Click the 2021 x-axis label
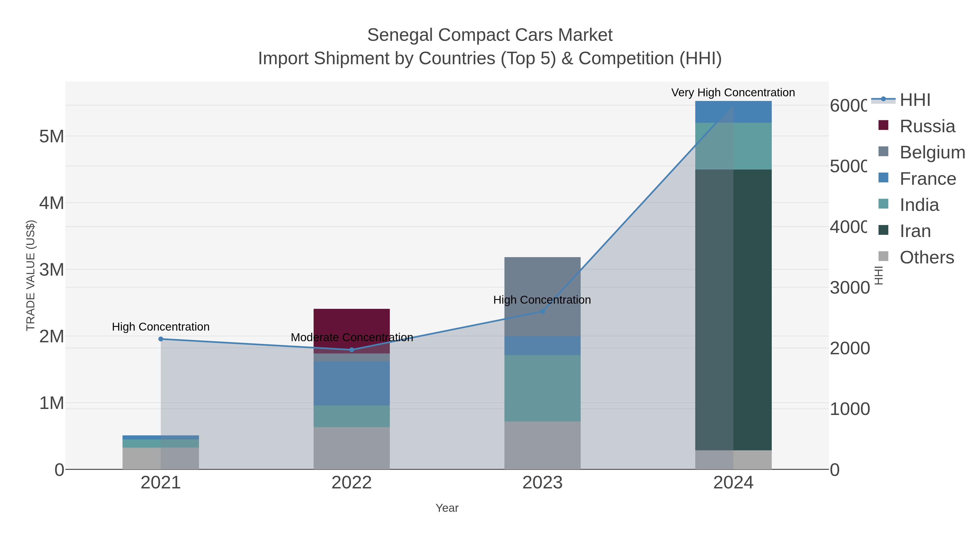 point(161,482)
